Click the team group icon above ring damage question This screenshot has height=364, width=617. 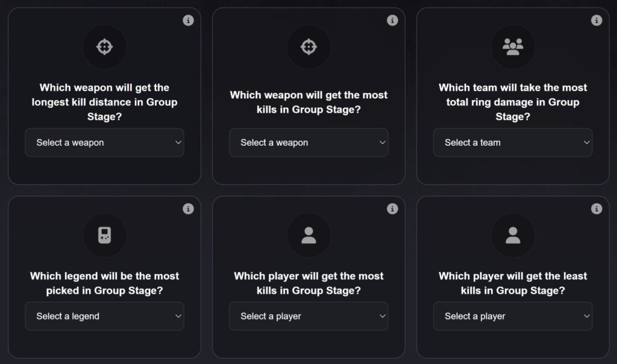coord(513,47)
